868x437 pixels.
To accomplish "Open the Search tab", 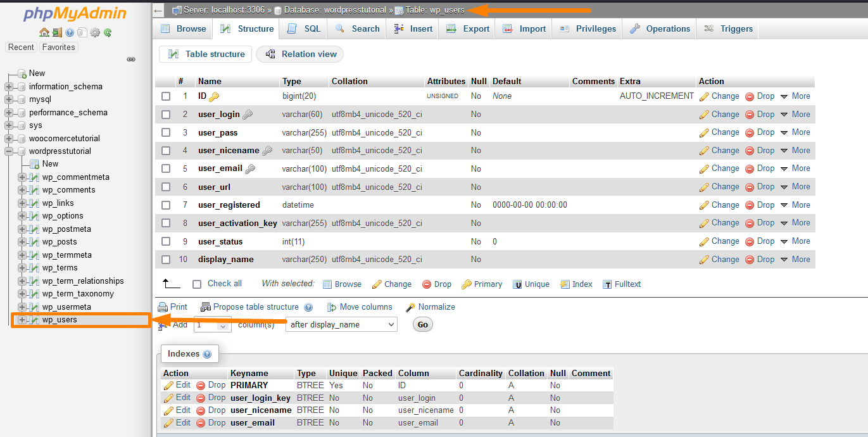I will [357, 28].
